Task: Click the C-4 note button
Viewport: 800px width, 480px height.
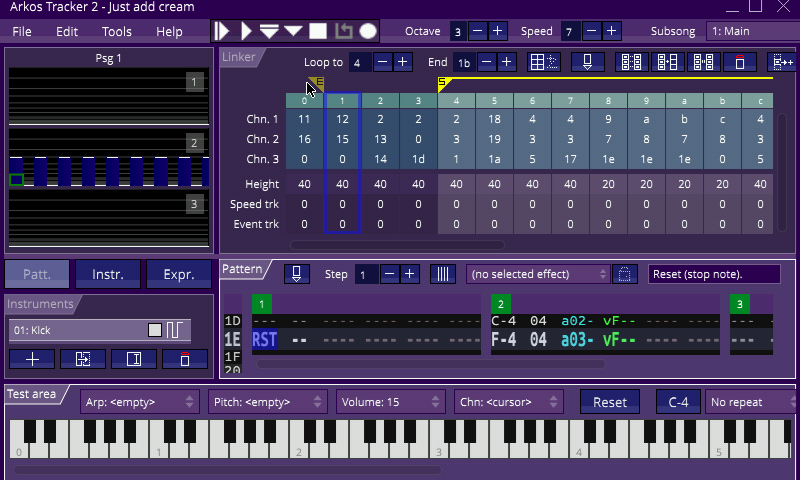Action: (x=678, y=402)
